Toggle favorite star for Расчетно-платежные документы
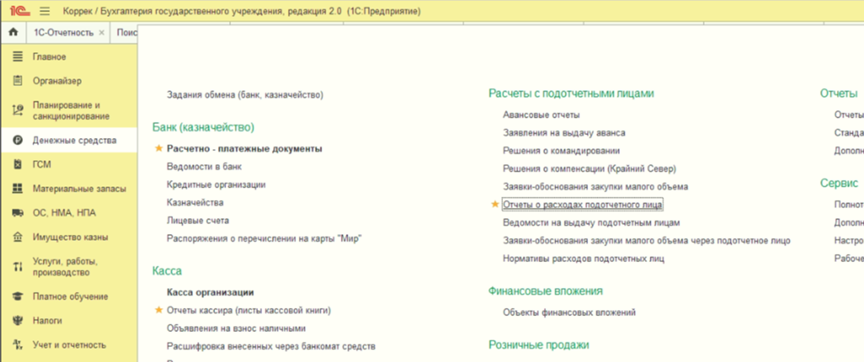 tap(159, 149)
